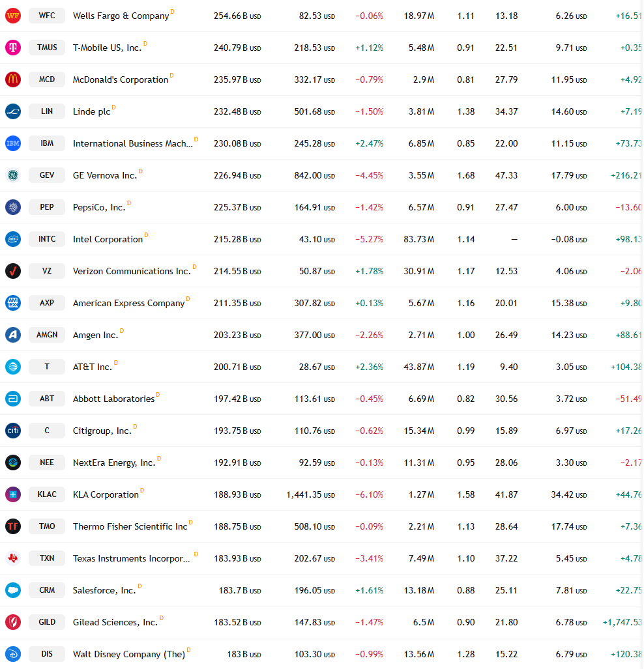Open American Express Company link

(128, 303)
